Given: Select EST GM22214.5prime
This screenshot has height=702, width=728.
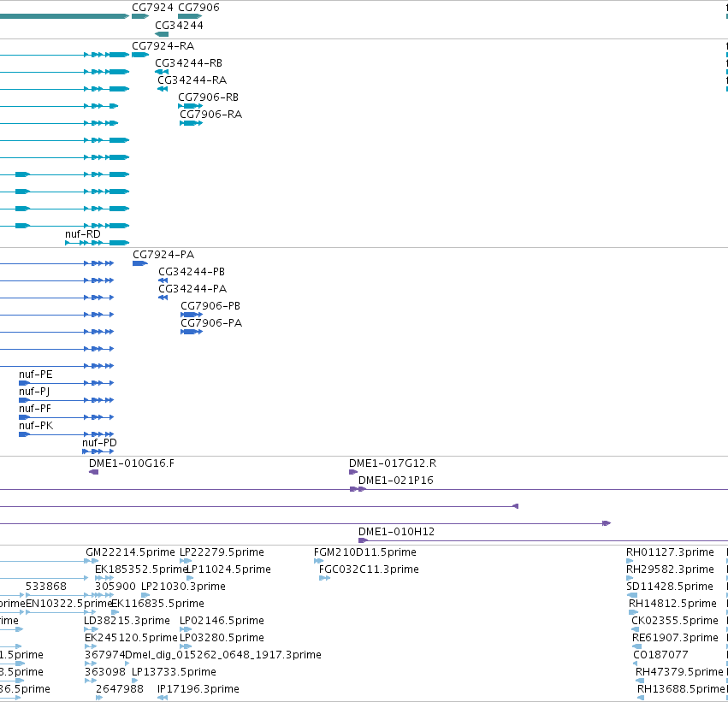Looking at the screenshot, I should tap(92, 562).
